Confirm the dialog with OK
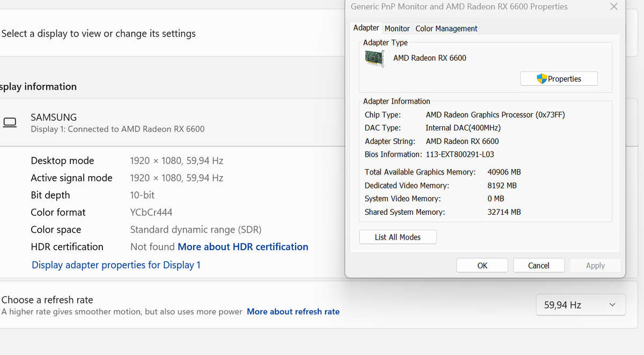The height and width of the screenshot is (355, 644). click(482, 265)
